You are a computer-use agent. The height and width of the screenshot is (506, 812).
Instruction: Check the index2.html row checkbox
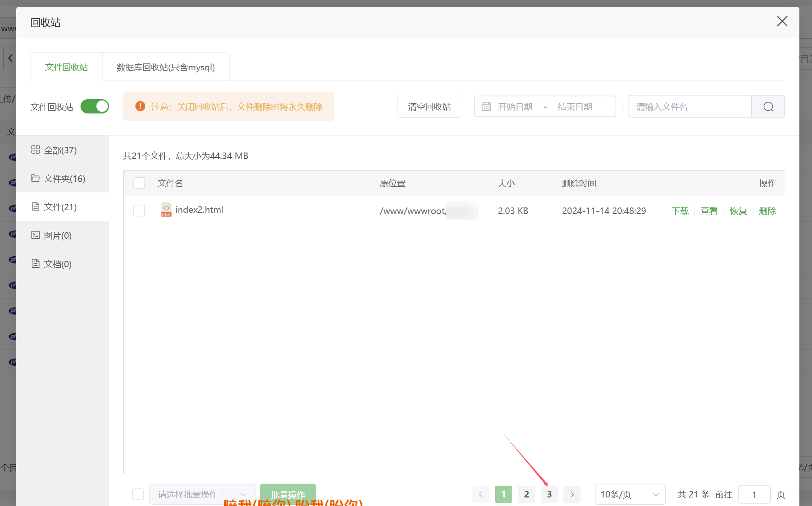click(x=139, y=211)
